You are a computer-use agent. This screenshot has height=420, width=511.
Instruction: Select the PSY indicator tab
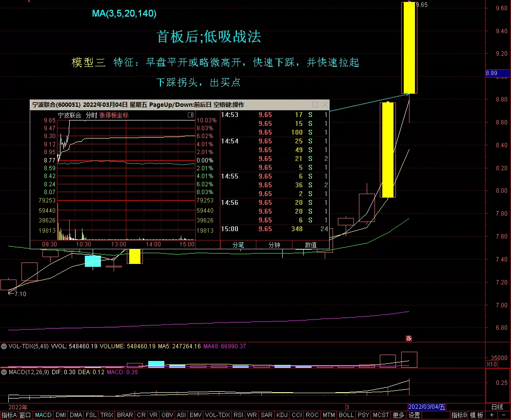click(x=363, y=415)
